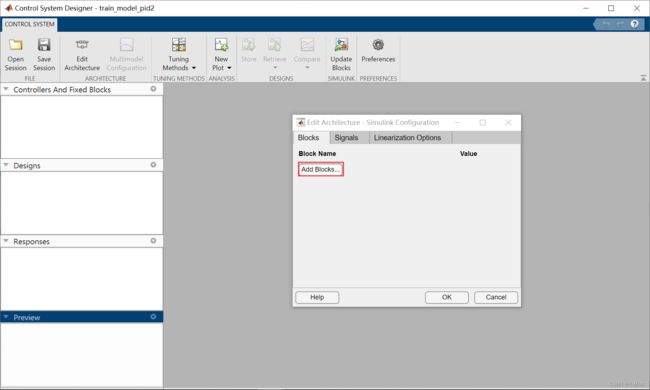Expand the Tuning Methods dropdown arrow
Viewport: 650px width, 390px height.
point(194,68)
